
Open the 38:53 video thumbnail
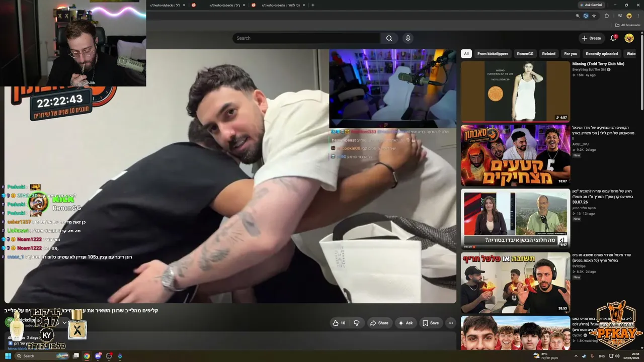click(x=515, y=283)
